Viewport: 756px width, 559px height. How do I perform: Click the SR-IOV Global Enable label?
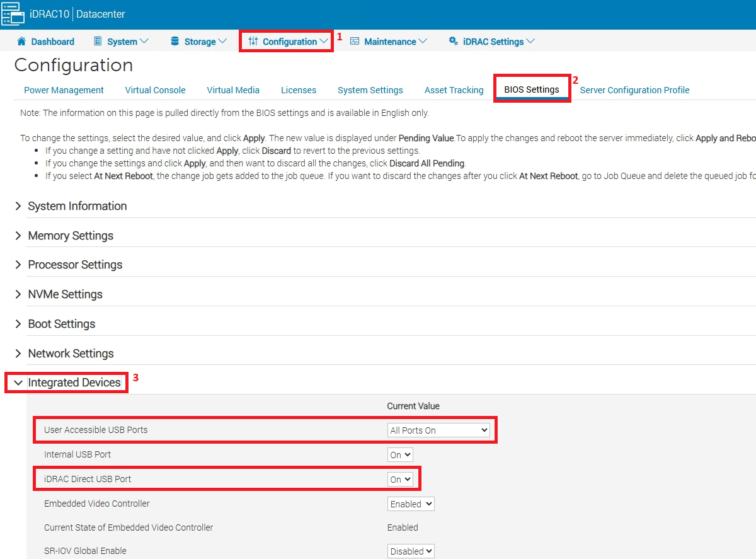(85, 551)
